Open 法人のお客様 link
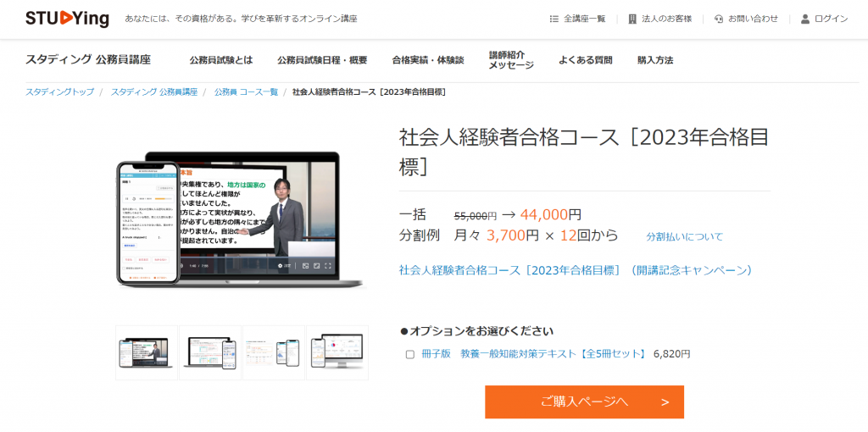This screenshot has height=432, width=868. (x=666, y=19)
